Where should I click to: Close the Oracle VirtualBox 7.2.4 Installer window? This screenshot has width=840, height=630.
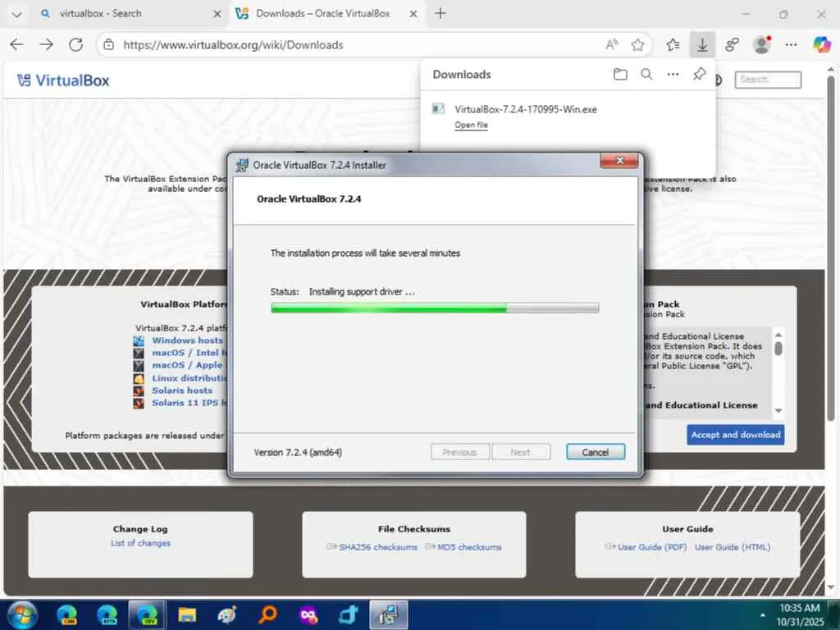pyautogui.click(x=619, y=160)
